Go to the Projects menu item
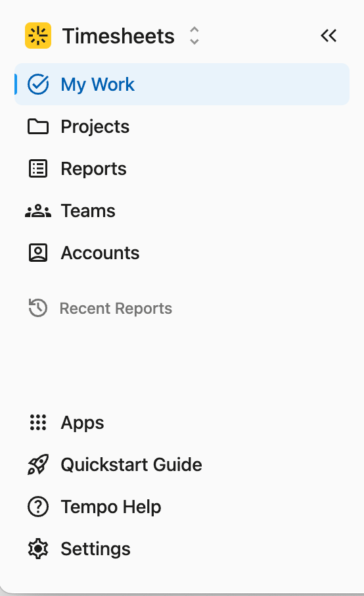This screenshot has height=596, width=364. point(95,126)
